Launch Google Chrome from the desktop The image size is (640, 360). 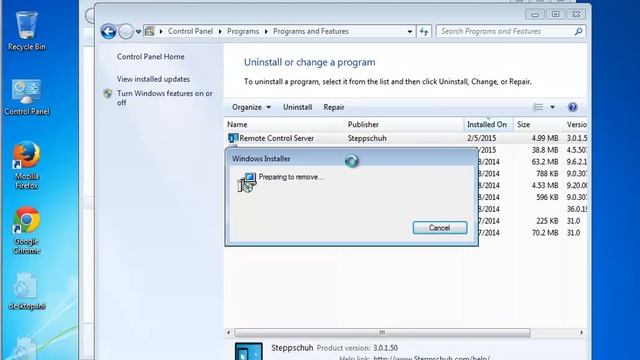point(27,231)
